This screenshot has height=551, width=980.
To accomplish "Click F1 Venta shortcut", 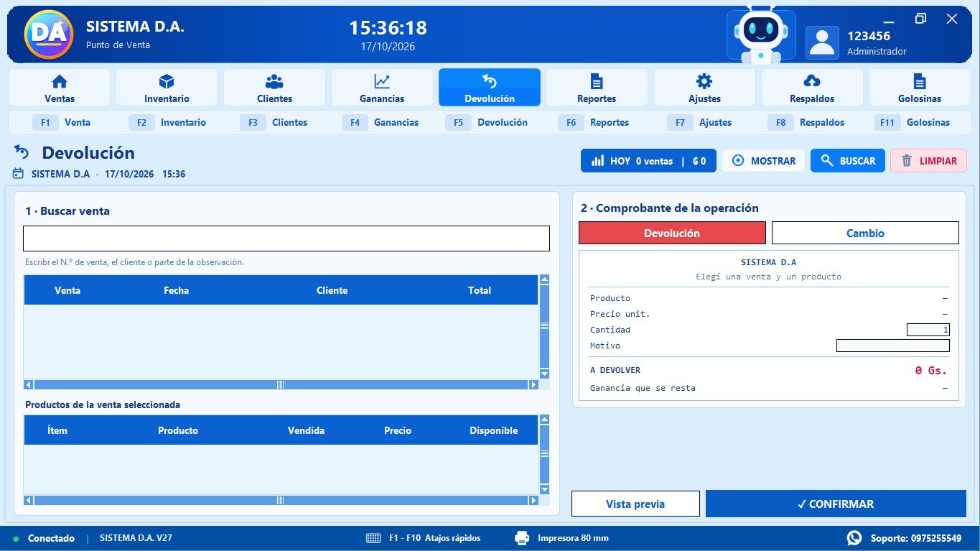I will (x=62, y=123).
